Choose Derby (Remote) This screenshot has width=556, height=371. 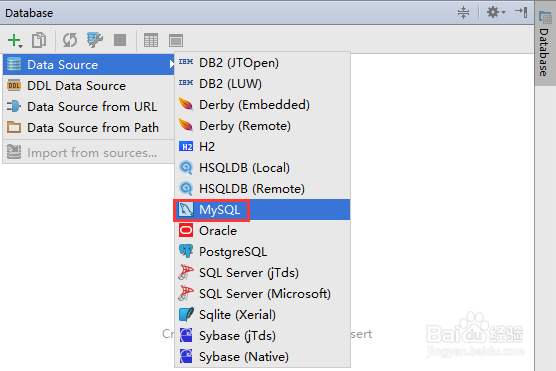tap(262, 126)
